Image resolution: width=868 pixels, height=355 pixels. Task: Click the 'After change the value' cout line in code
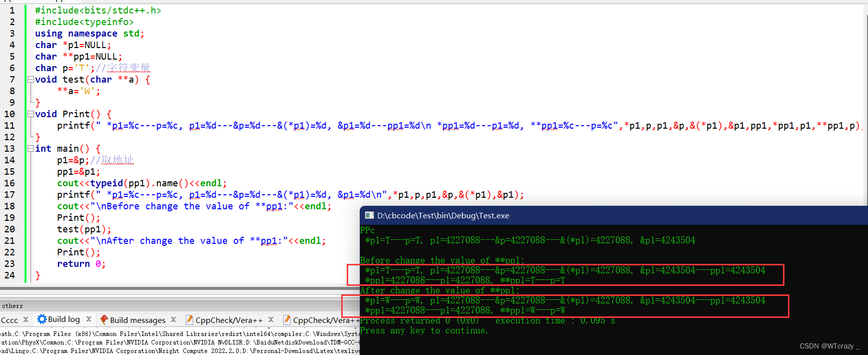click(x=192, y=241)
